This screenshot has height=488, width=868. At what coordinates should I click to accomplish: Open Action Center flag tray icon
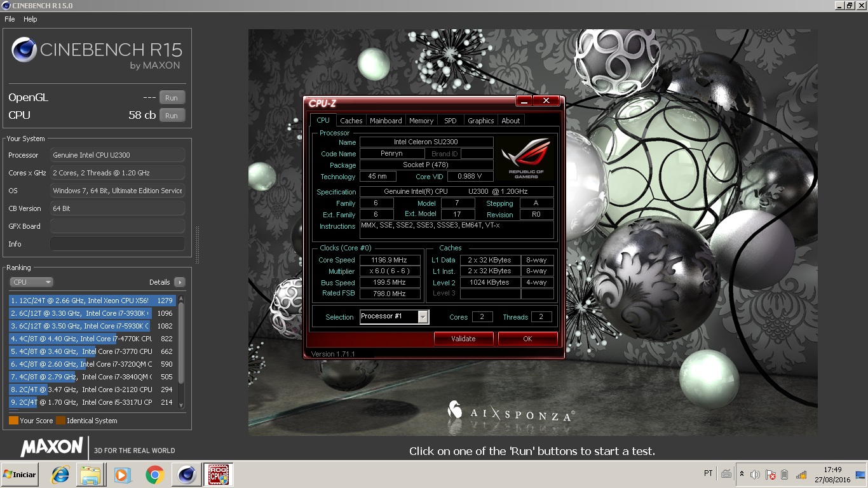pos(770,475)
